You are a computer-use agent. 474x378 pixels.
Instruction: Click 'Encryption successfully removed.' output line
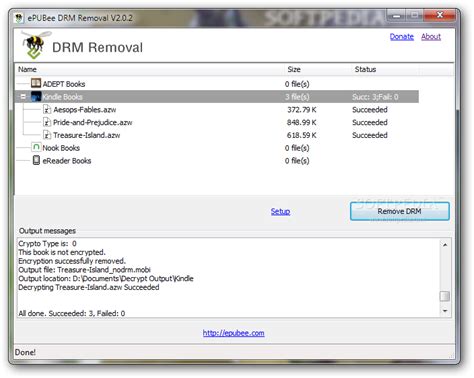point(72,261)
